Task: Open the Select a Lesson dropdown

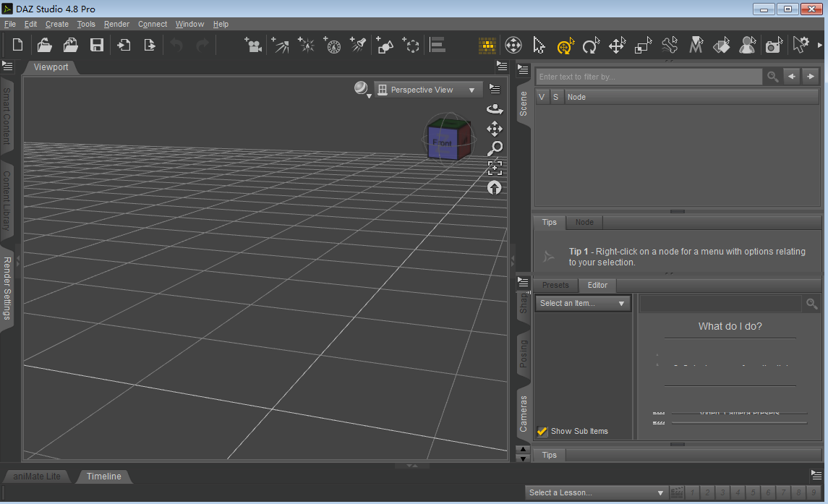Action: [596, 492]
